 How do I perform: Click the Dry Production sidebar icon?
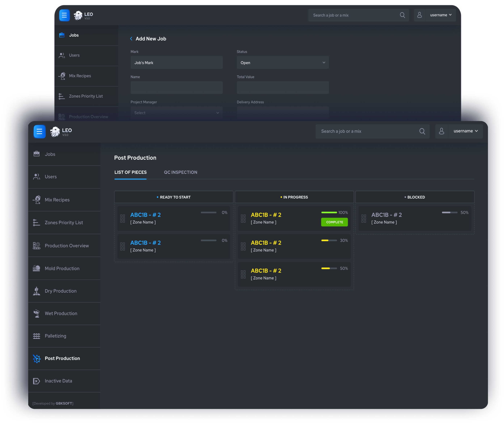tap(37, 291)
